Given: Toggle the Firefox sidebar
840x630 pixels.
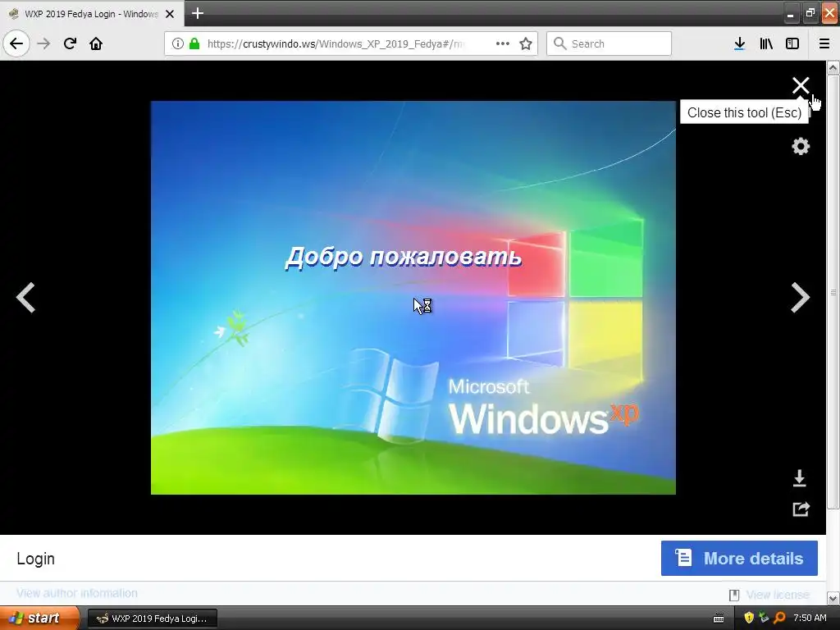Looking at the screenshot, I should click(x=792, y=43).
